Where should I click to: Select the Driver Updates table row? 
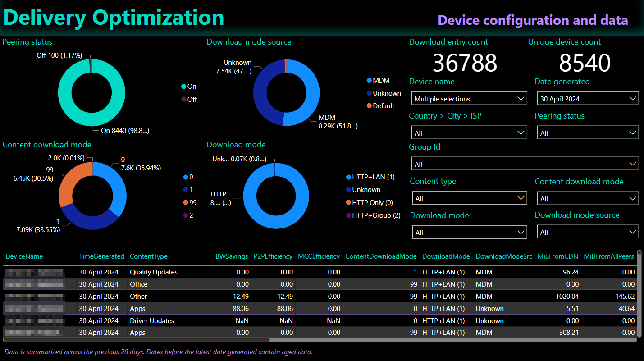[152, 321]
